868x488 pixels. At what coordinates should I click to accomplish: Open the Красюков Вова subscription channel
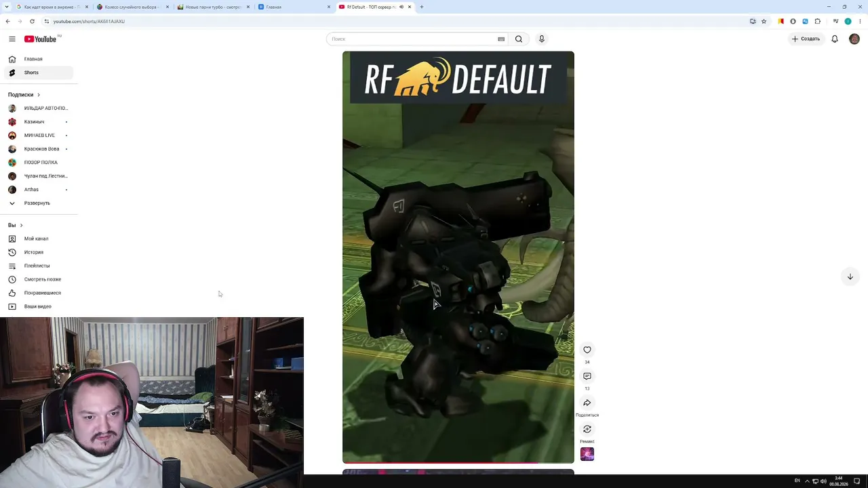coord(39,149)
